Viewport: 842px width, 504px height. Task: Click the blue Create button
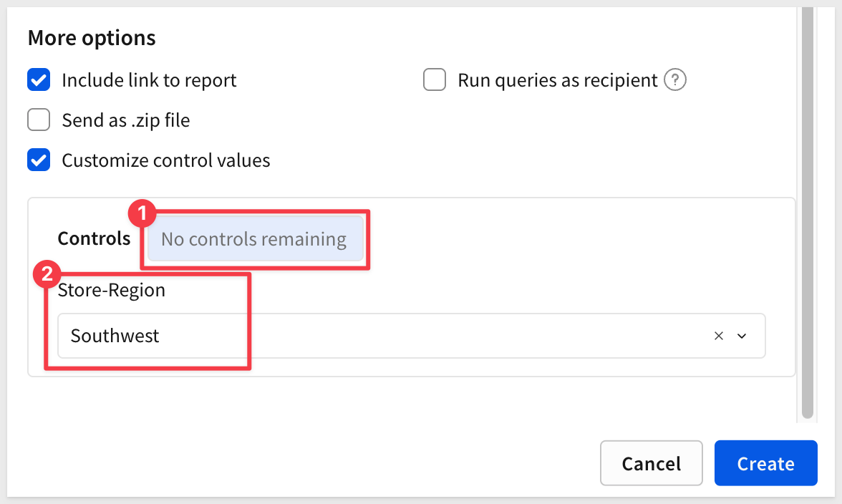tap(765, 463)
